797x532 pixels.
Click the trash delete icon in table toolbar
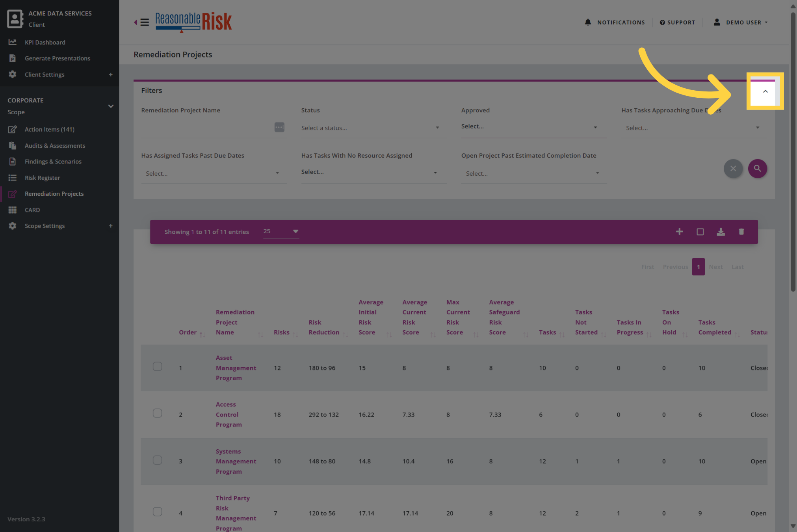point(741,232)
